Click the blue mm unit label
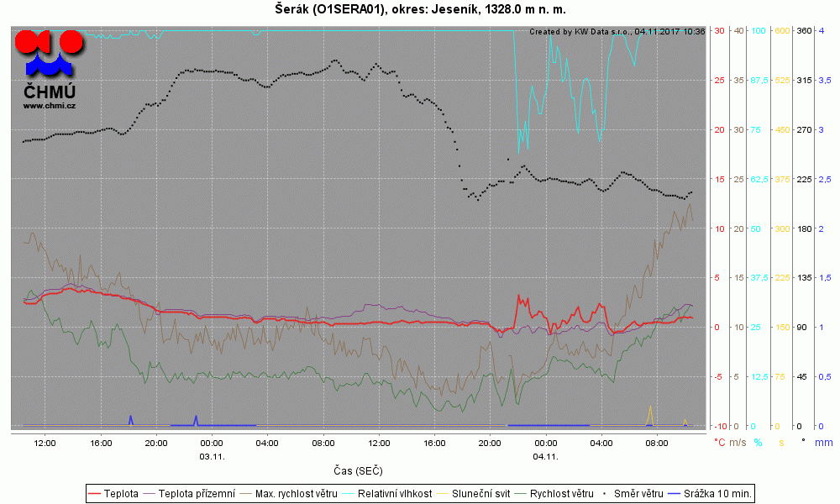The image size is (840, 504). 823,443
